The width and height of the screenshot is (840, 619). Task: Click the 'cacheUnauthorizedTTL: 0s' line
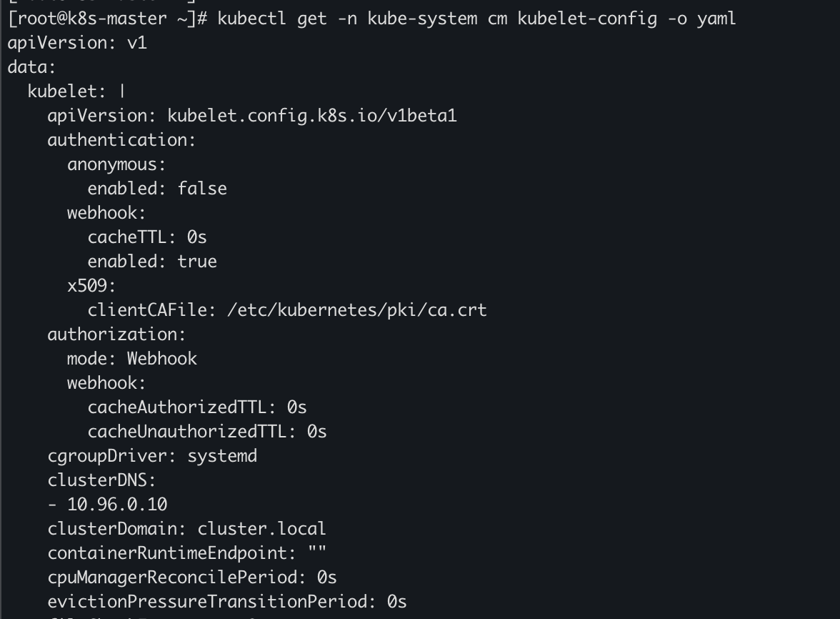click(207, 432)
